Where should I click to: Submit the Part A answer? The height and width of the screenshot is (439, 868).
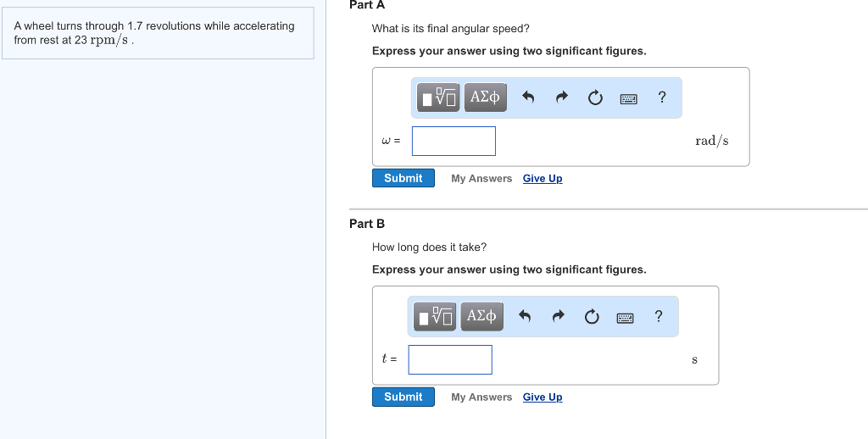click(x=403, y=178)
